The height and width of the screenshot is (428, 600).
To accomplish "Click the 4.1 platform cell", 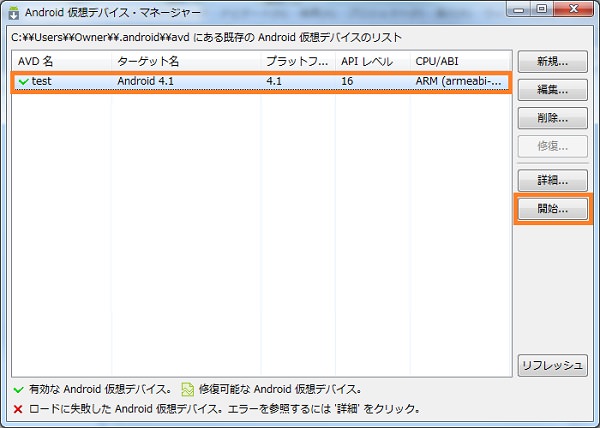I will tap(274, 81).
